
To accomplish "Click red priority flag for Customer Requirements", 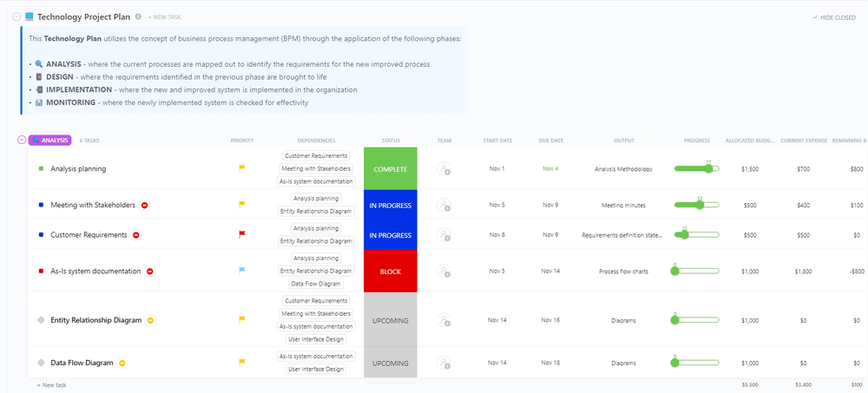I will point(242,234).
